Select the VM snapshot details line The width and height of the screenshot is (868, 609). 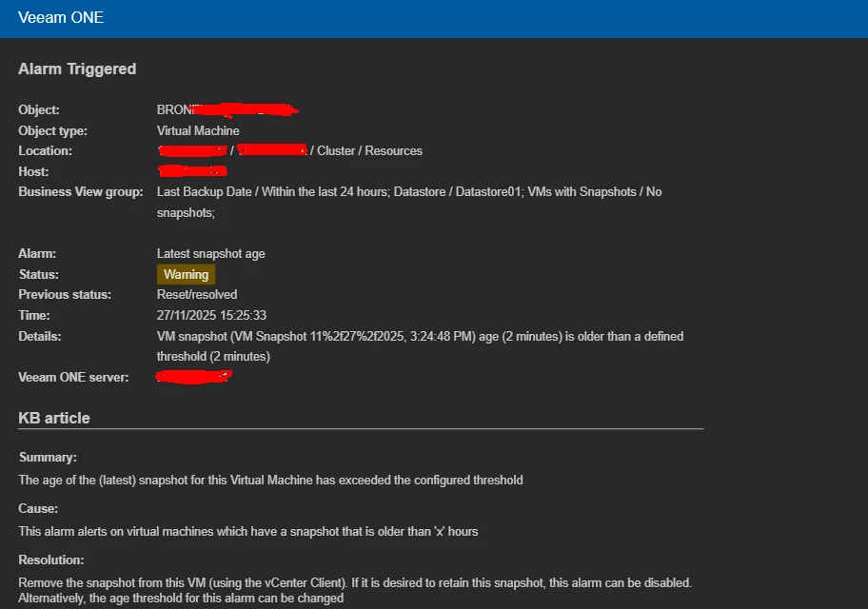(x=420, y=336)
